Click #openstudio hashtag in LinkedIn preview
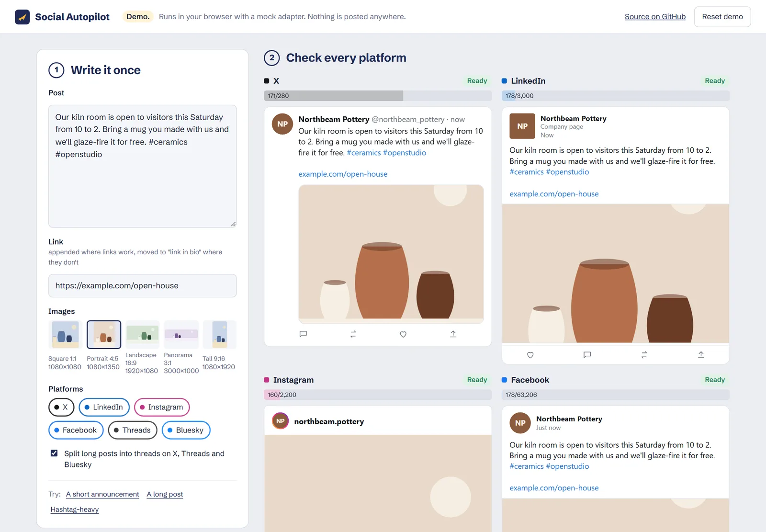This screenshot has width=766, height=532. (567, 172)
